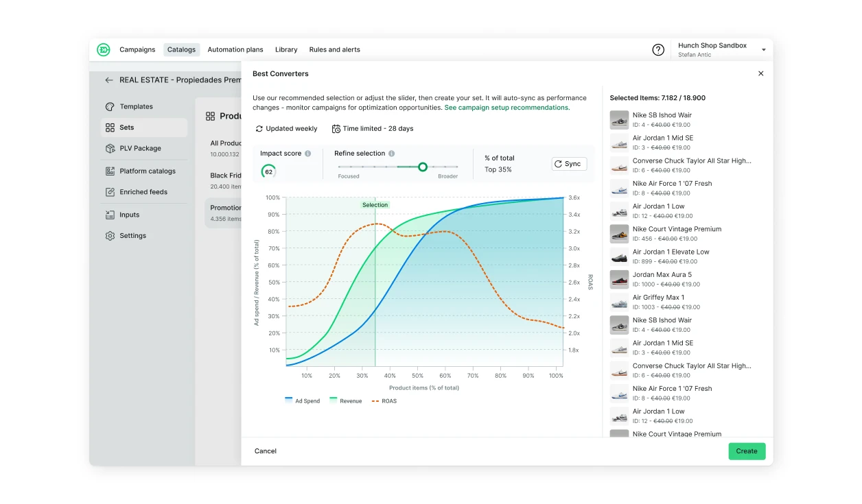Open See campaign setup recommendations link
Viewport: 862px width, 504px height.
(x=506, y=108)
